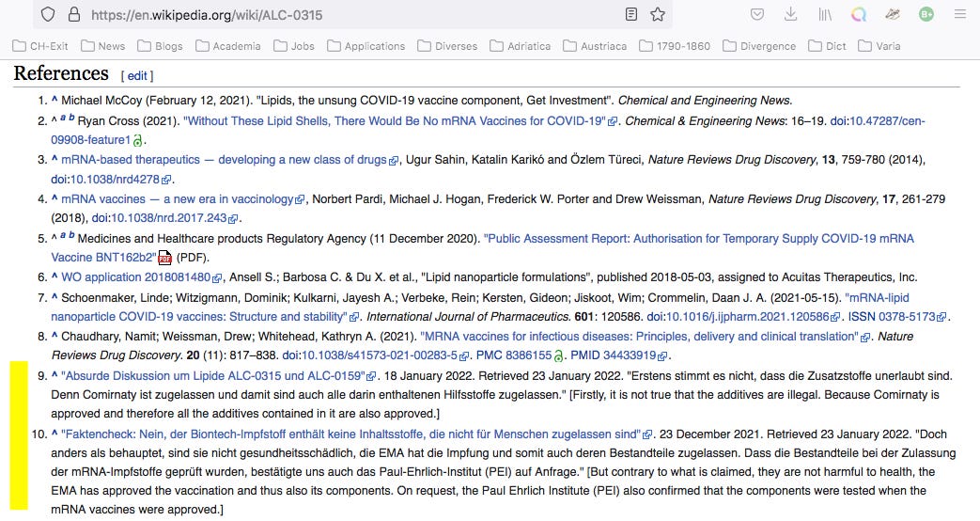Open the 1790-1860 bookmarks folder
980x521 pixels.
coord(675,46)
